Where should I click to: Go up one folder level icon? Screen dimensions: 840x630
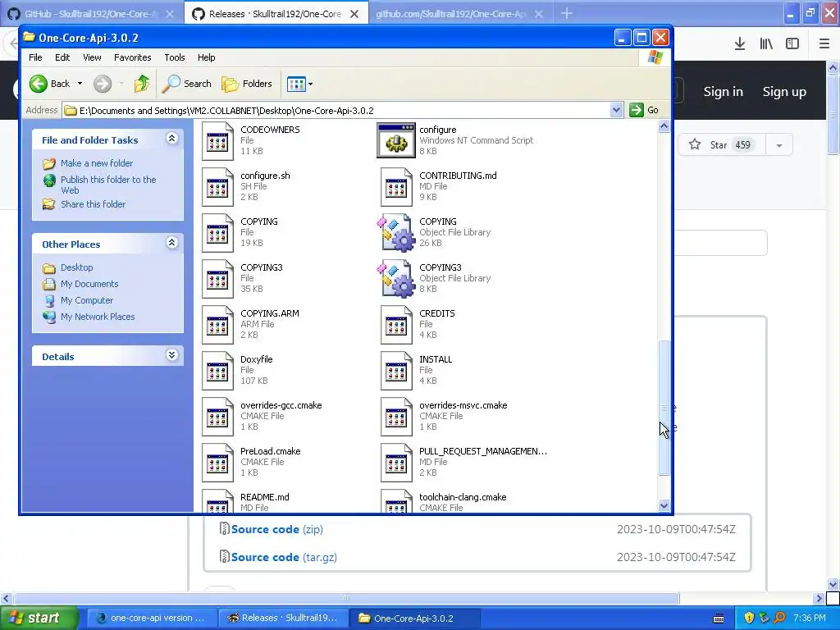[142, 84]
